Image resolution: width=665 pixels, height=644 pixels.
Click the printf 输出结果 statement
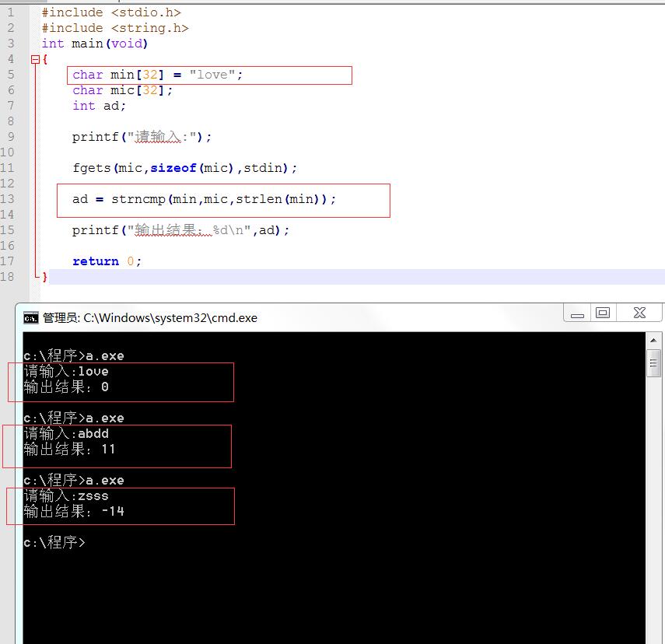[x=180, y=230]
